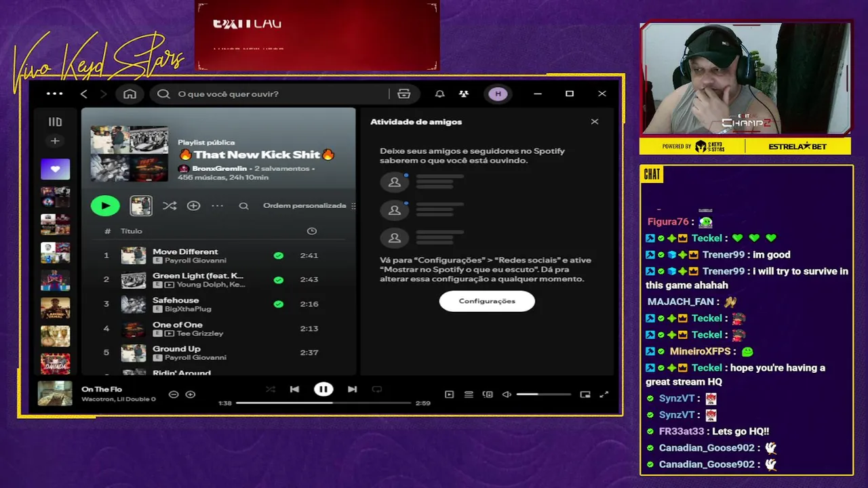
Task: Enter full screen player icon
Action: point(604,394)
